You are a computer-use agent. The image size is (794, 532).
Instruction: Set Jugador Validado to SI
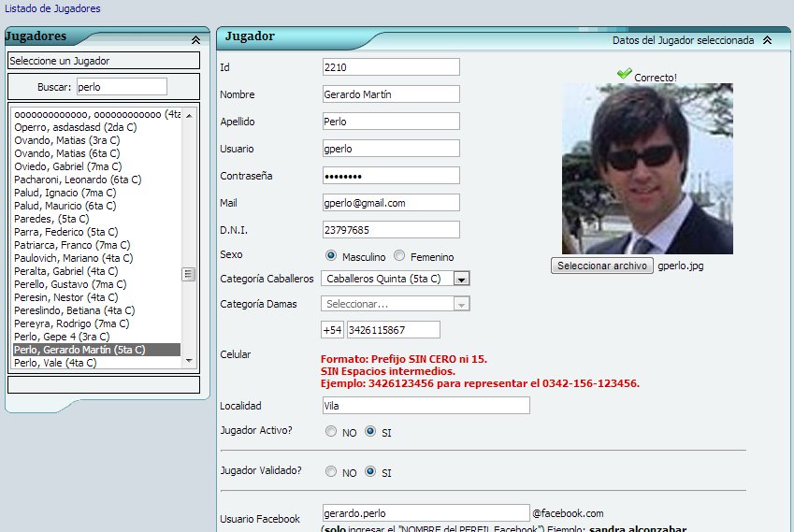pos(370,472)
